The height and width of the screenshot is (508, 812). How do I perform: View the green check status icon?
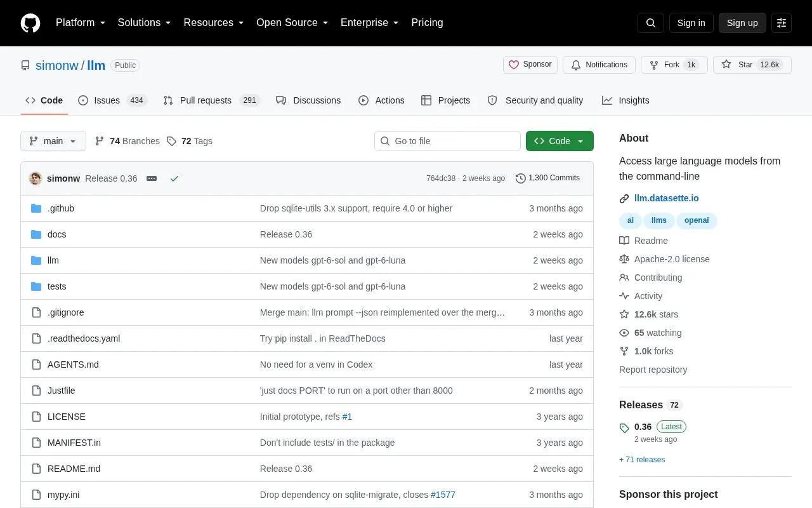point(174,178)
